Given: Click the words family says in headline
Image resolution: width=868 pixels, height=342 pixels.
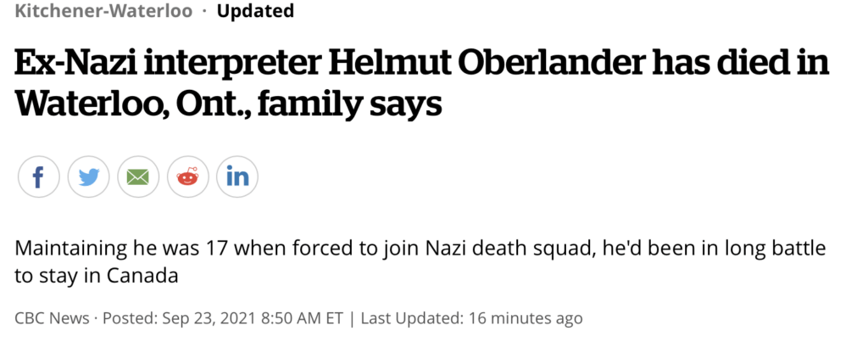Looking at the screenshot, I should [350, 104].
